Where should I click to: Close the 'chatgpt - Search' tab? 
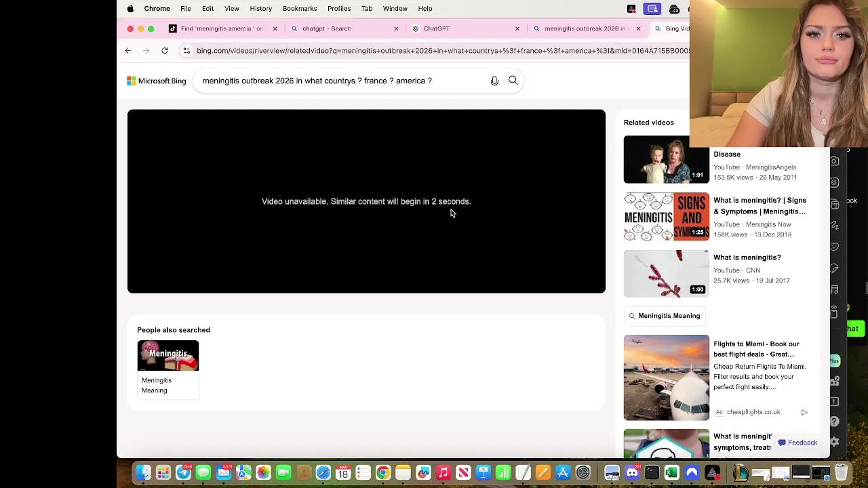click(396, 28)
